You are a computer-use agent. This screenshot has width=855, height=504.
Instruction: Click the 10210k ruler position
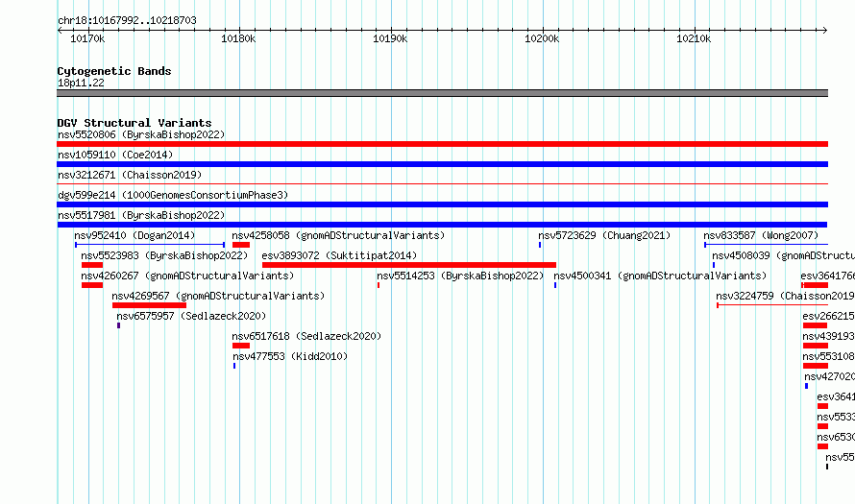pos(694,38)
